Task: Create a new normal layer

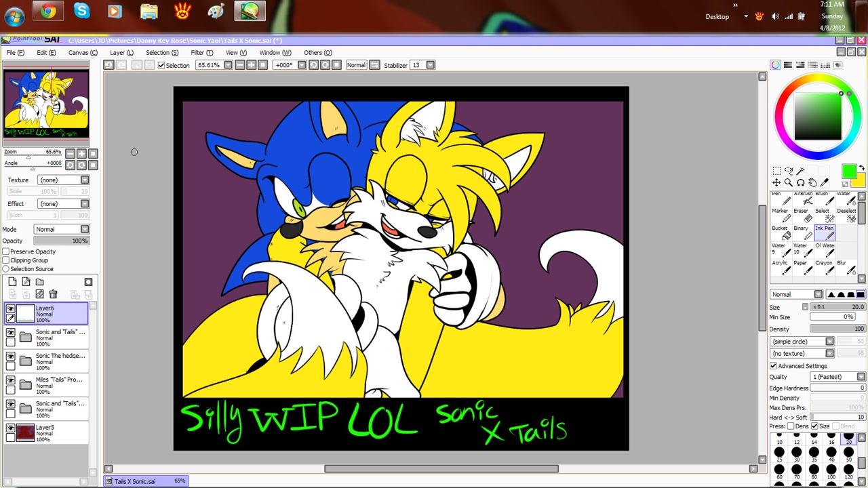Action: pos(12,282)
